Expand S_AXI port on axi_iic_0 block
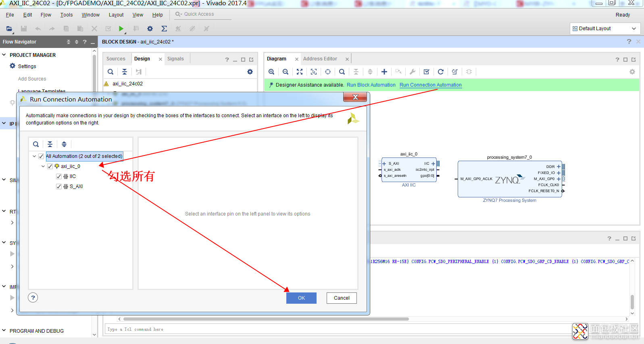This screenshot has height=344, width=644. pyautogui.click(x=384, y=164)
